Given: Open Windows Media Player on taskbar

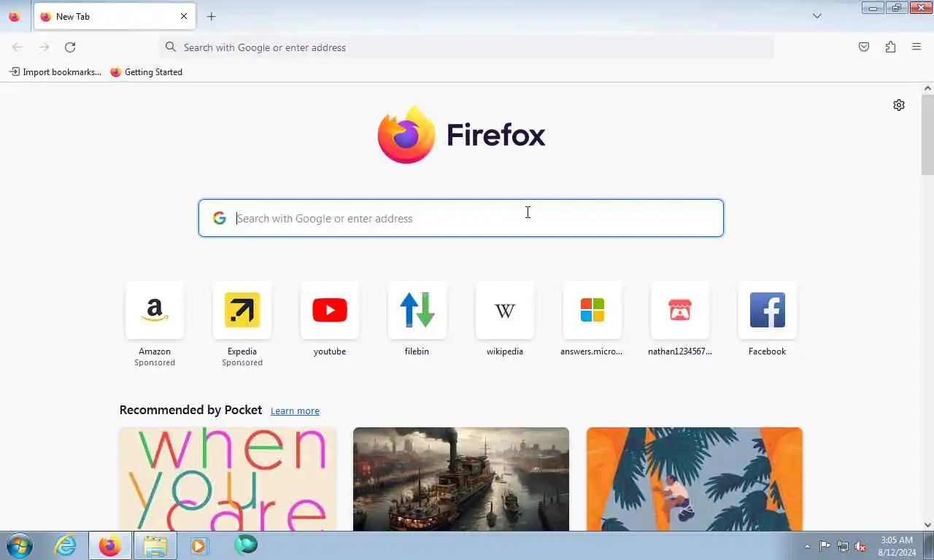Looking at the screenshot, I should coord(199,545).
